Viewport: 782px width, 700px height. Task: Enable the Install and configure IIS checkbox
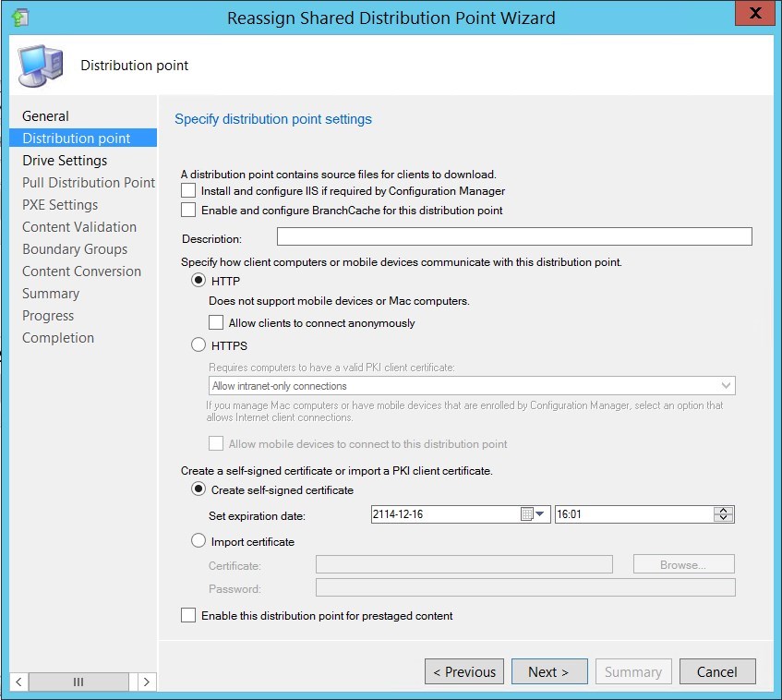(188, 191)
